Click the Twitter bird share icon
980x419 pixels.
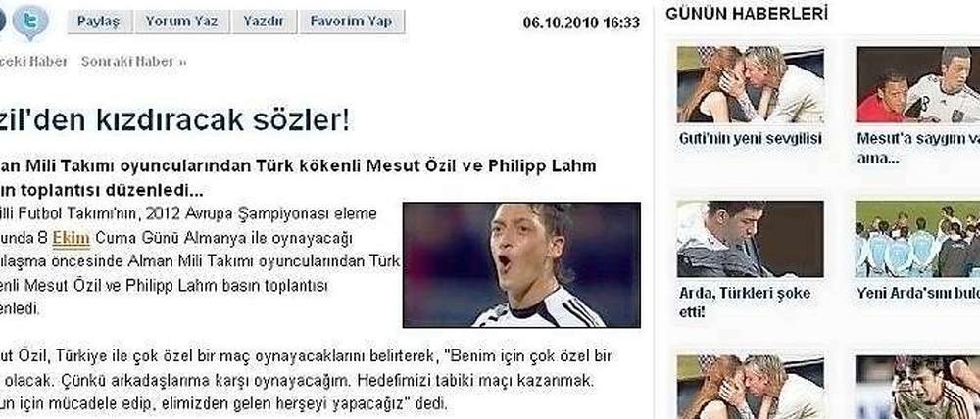pyautogui.click(x=30, y=22)
